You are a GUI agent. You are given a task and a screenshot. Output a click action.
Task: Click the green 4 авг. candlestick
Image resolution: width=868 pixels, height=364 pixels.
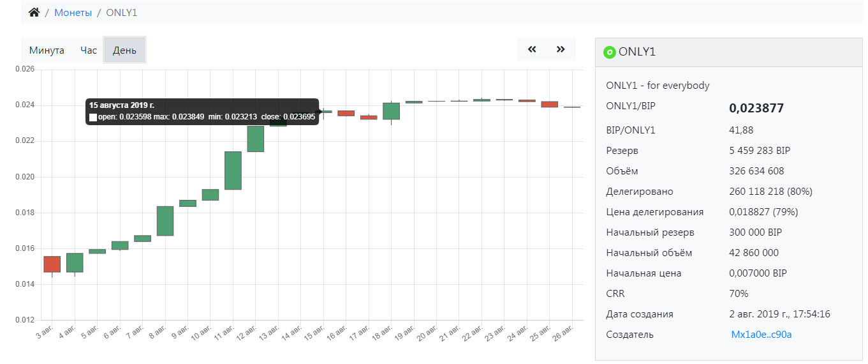(x=75, y=262)
